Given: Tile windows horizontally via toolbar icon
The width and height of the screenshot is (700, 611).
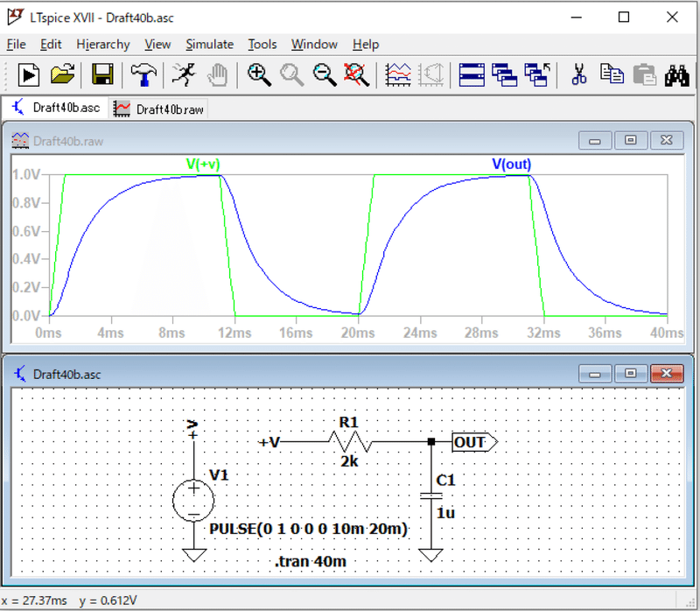Looking at the screenshot, I should pos(472,74).
